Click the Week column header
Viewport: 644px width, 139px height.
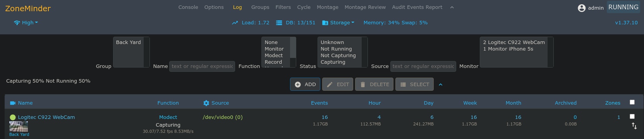pyautogui.click(x=470, y=103)
